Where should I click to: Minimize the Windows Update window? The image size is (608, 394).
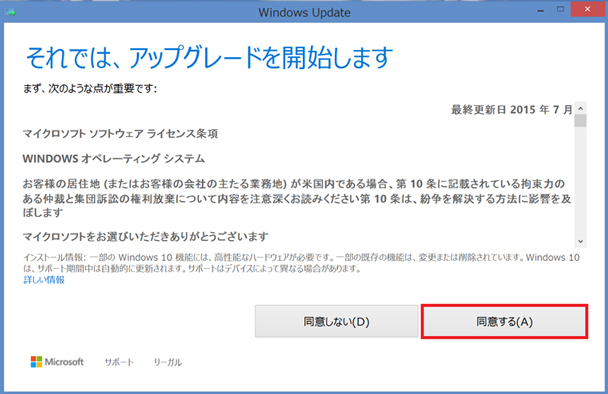pyautogui.click(x=541, y=10)
